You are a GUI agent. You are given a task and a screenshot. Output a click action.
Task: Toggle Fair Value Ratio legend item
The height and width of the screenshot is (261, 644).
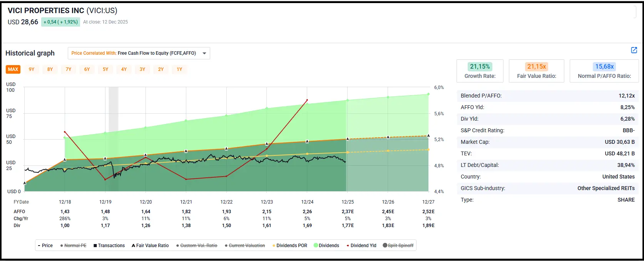(x=150, y=246)
